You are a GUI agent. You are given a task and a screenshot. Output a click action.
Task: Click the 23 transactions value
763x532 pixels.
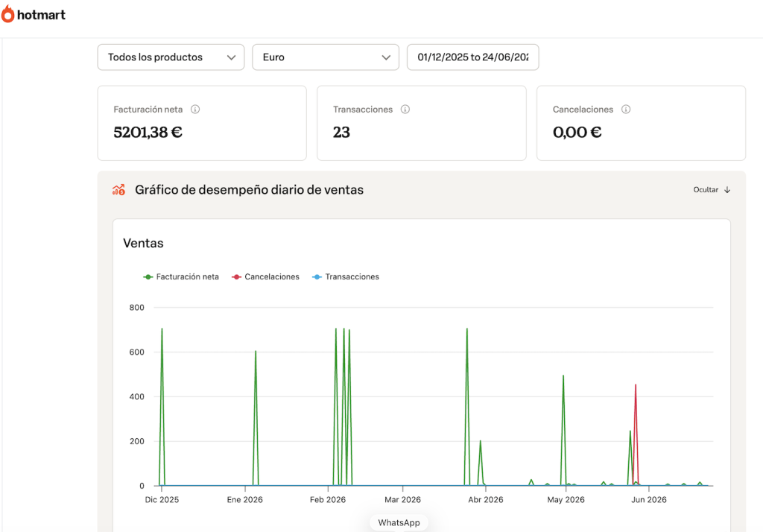(341, 132)
